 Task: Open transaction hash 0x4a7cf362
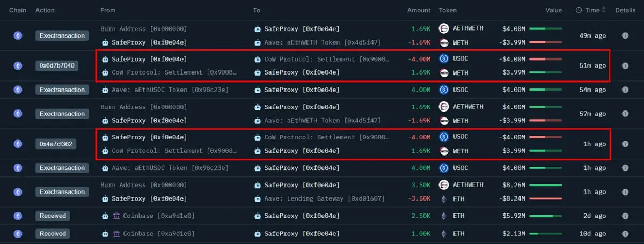click(57, 144)
